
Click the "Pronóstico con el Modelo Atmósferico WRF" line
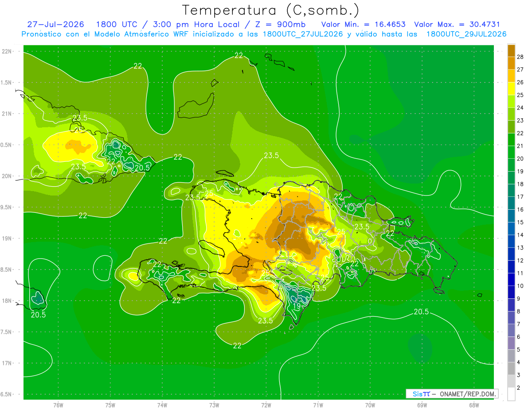coord(264,34)
